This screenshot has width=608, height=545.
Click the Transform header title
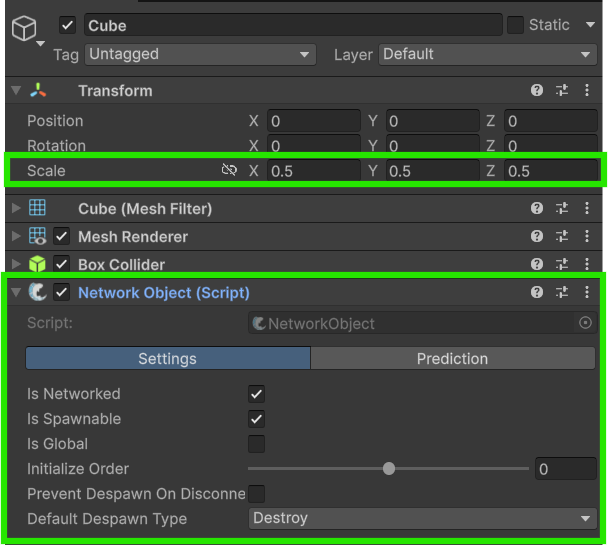click(115, 91)
